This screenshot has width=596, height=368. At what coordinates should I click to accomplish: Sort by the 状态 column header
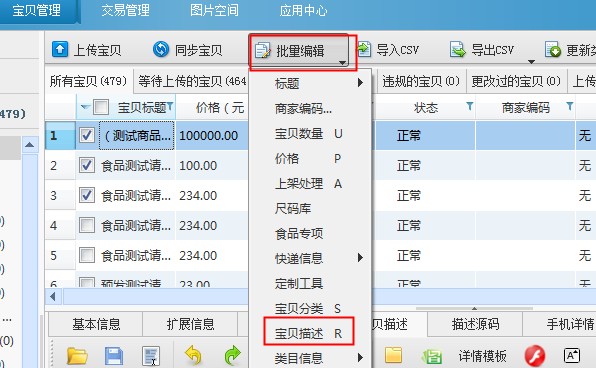[x=426, y=108]
